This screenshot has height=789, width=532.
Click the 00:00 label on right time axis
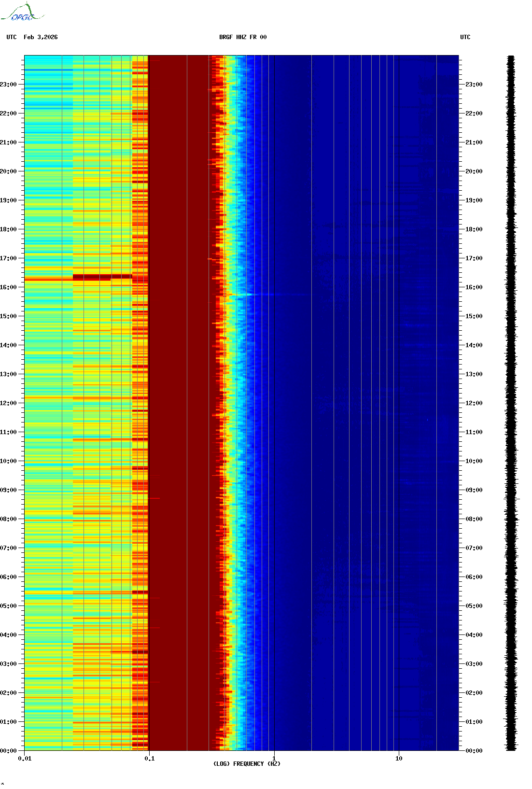474,751
